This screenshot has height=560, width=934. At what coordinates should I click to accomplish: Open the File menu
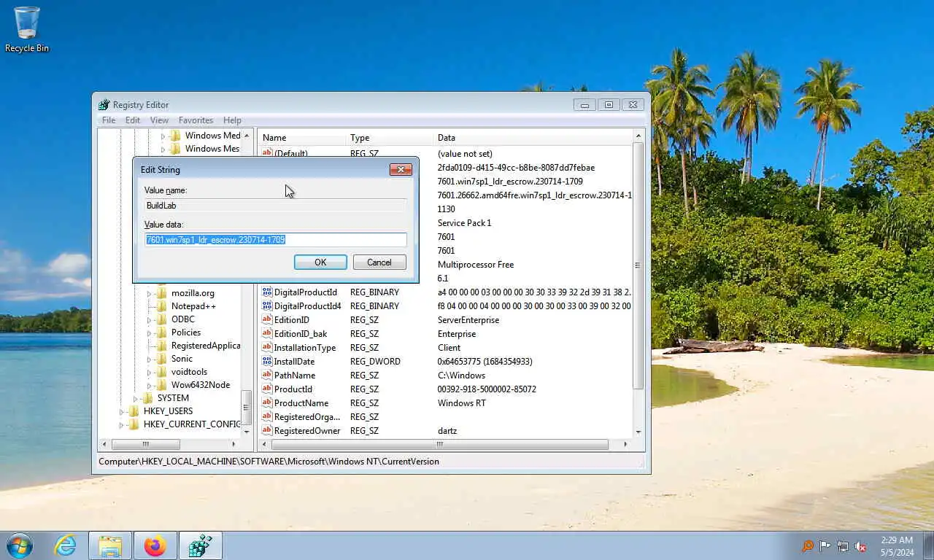[109, 120]
